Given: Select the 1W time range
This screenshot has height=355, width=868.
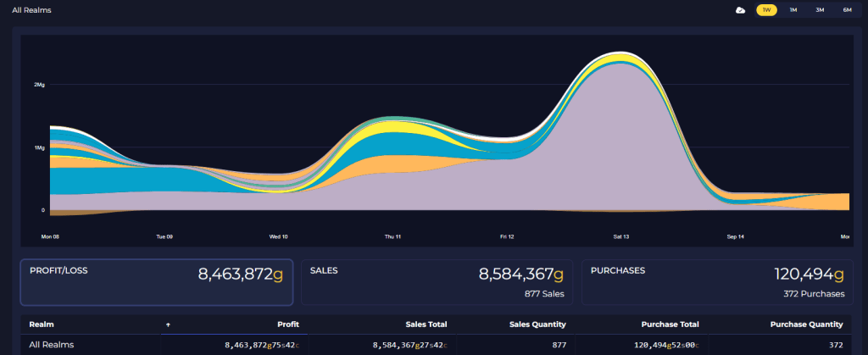Looking at the screenshot, I should pyautogui.click(x=766, y=10).
